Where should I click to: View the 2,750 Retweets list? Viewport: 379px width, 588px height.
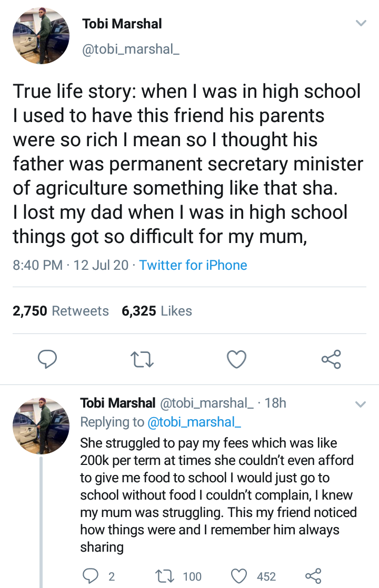(x=61, y=311)
